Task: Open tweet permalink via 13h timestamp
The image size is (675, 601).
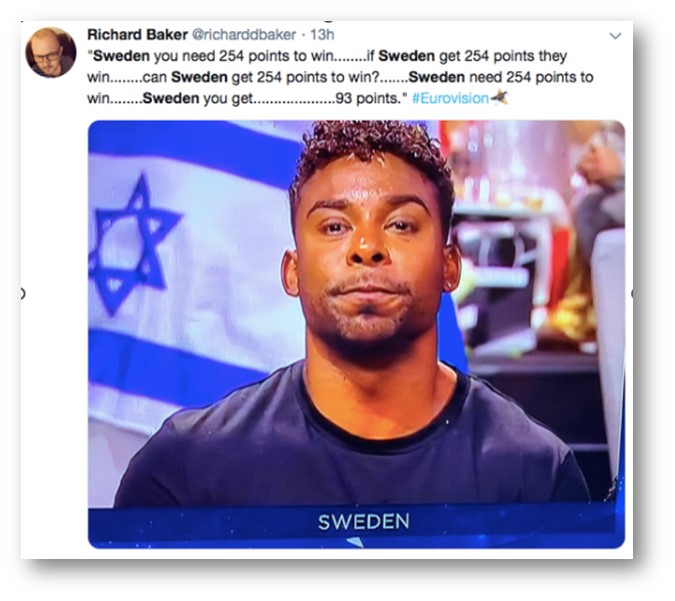Action: pyautogui.click(x=322, y=34)
